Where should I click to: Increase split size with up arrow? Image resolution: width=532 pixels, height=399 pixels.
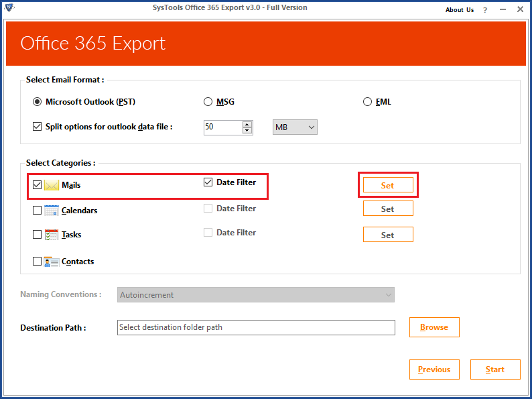pyautogui.click(x=247, y=124)
